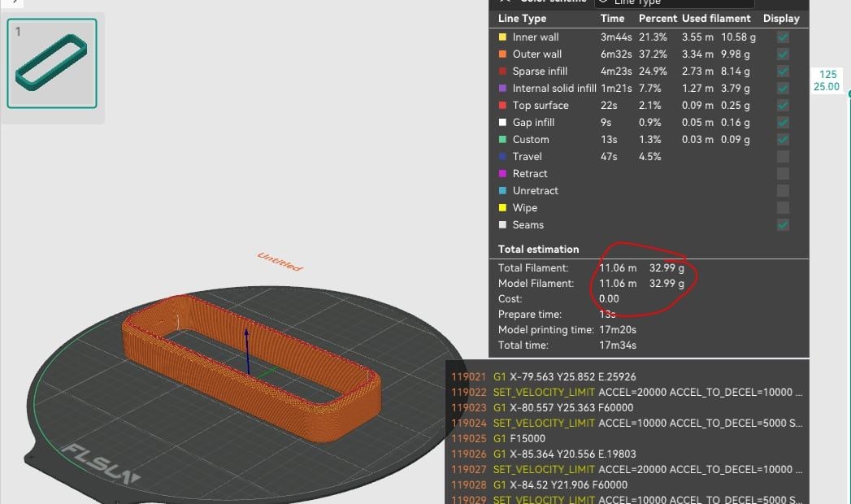The height and width of the screenshot is (504, 851).
Task: Click the Display column header
Action: (x=781, y=19)
